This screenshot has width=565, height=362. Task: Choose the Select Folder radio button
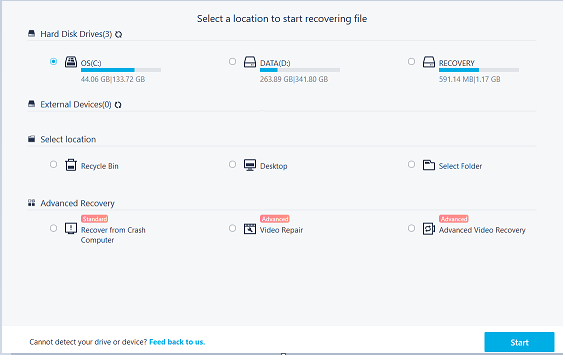[x=411, y=165]
